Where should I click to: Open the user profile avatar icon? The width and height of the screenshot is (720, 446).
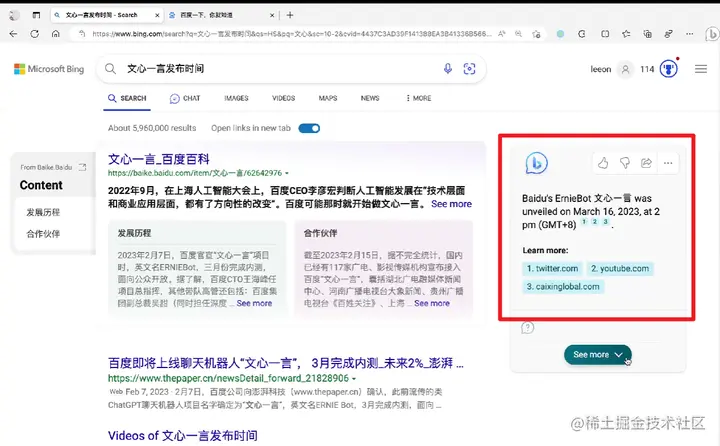pos(625,69)
